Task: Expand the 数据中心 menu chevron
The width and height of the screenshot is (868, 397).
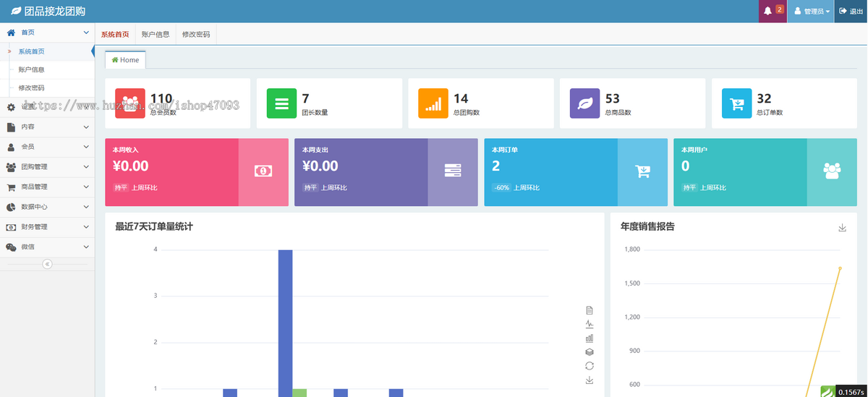Action: coord(86,207)
